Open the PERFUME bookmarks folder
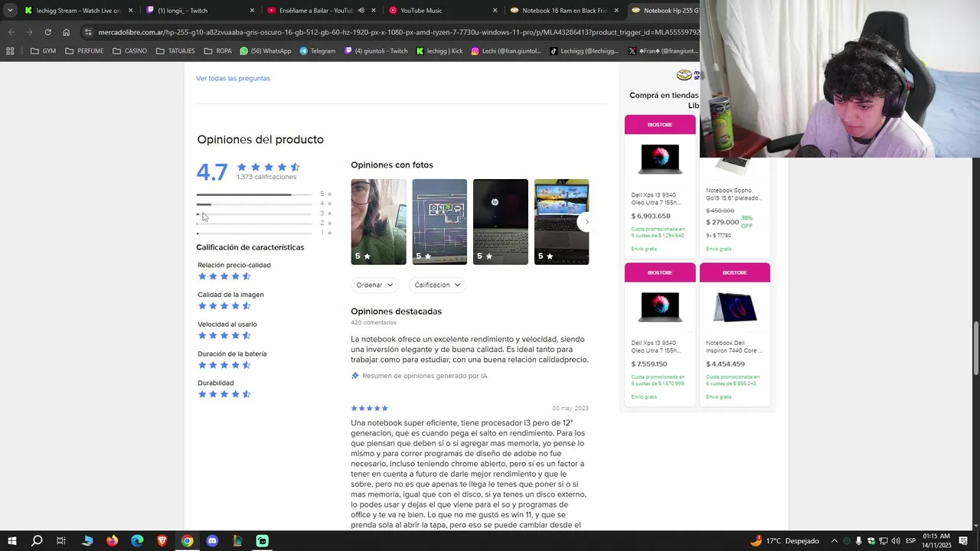 84,51
